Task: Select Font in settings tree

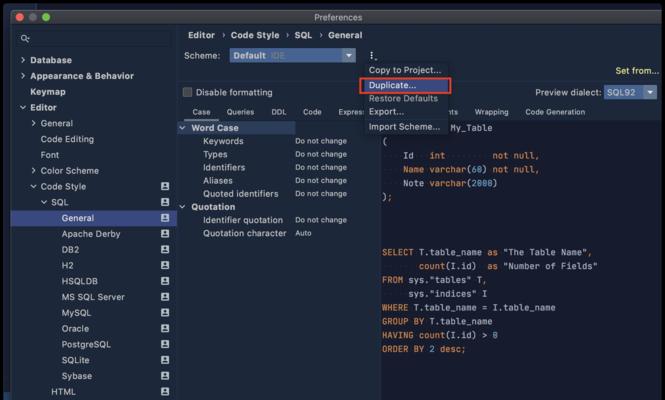Action: [x=50, y=155]
